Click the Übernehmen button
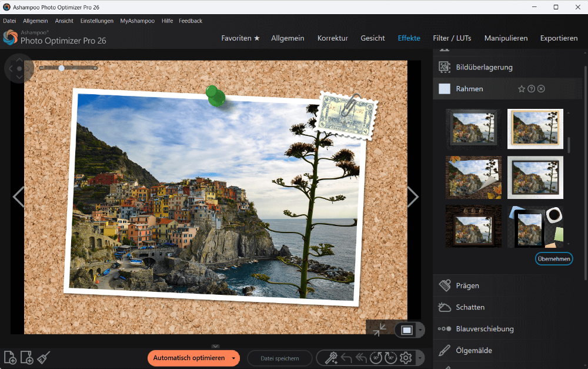This screenshot has height=369, width=588. pyautogui.click(x=553, y=258)
